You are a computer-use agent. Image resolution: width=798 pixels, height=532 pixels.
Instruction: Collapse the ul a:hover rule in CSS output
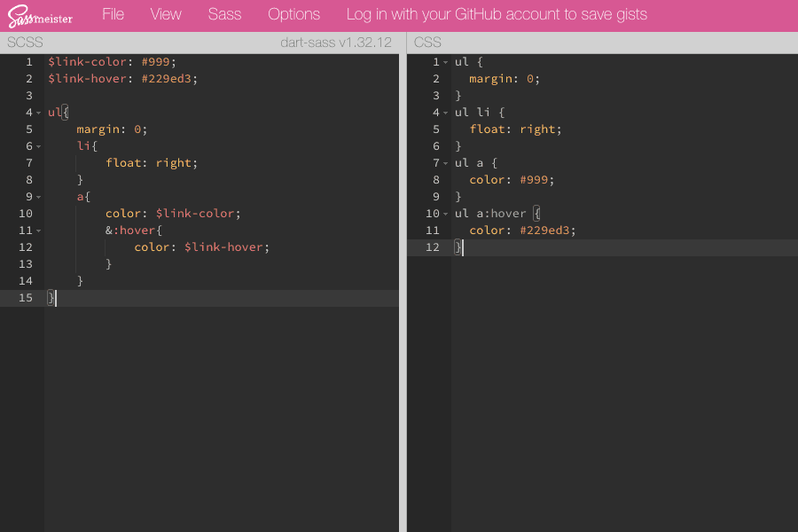tap(446, 213)
